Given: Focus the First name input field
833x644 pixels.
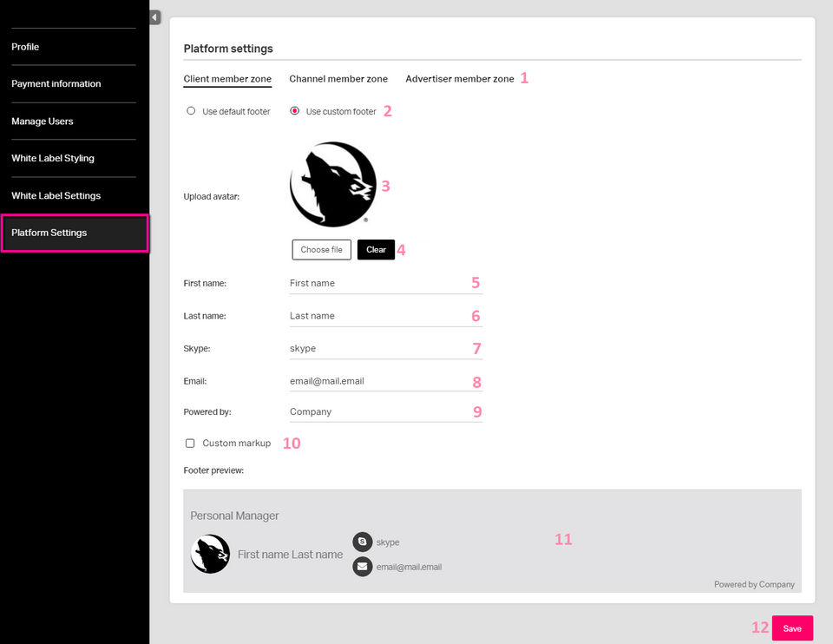Looking at the screenshot, I should [x=385, y=283].
